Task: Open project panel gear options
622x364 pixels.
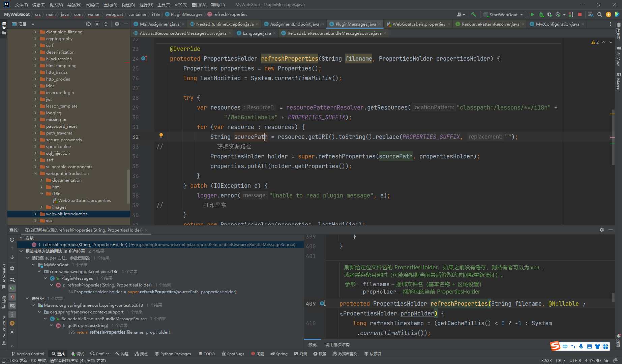Action: click(117, 24)
